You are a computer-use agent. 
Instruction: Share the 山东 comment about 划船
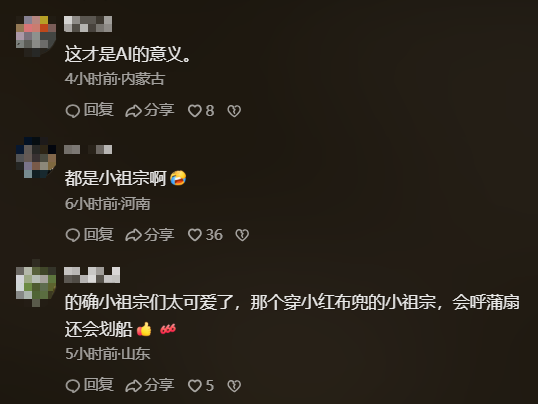[x=150, y=385]
